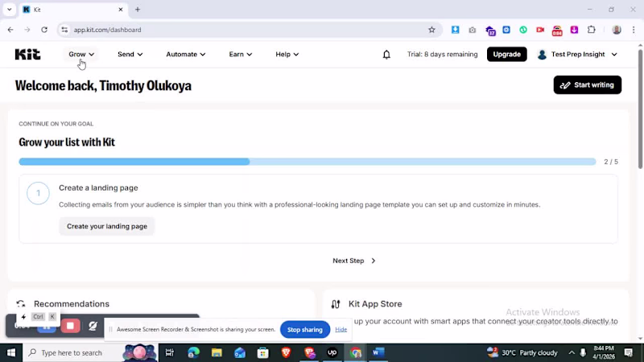Open Brave browser from the taskbar
This screenshot has width=644, height=362.
click(x=287, y=352)
